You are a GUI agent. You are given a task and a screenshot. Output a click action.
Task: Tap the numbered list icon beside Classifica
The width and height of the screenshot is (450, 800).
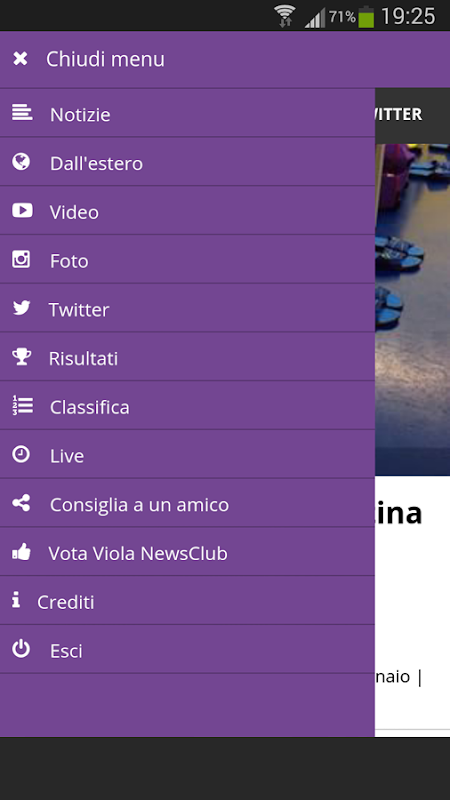[22, 405]
